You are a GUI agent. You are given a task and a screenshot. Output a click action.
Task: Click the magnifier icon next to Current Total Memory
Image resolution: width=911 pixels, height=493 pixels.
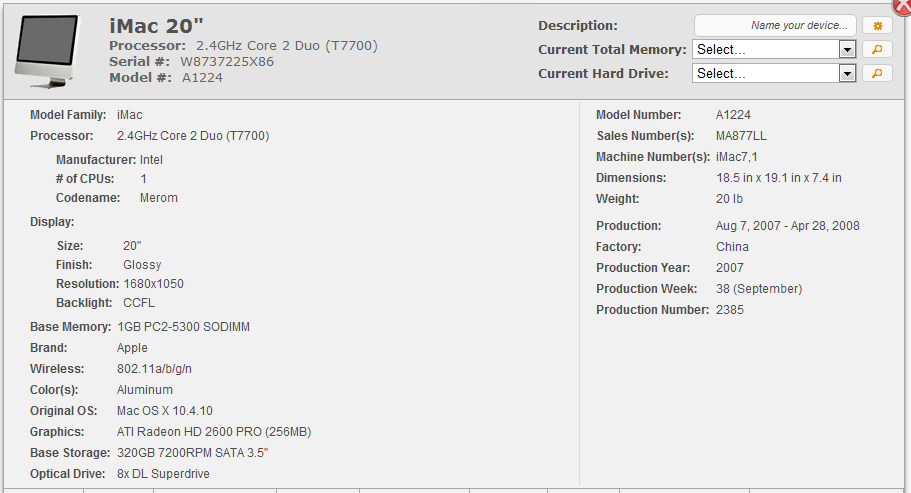pos(877,49)
